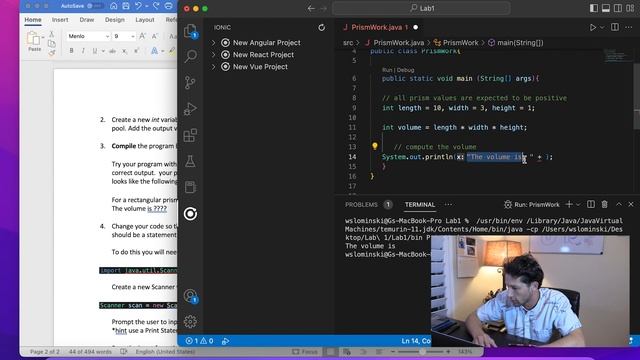Open the new terminal launch profile dropdown
The image size is (640, 360).
tap(578, 204)
